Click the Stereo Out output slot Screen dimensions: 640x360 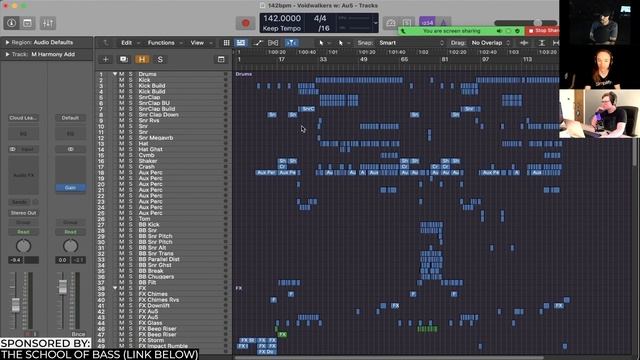(x=23, y=213)
